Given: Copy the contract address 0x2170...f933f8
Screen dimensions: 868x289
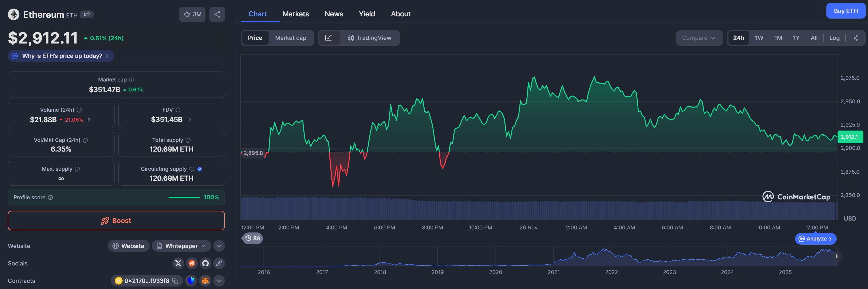Looking at the screenshot, I should 175,281.
